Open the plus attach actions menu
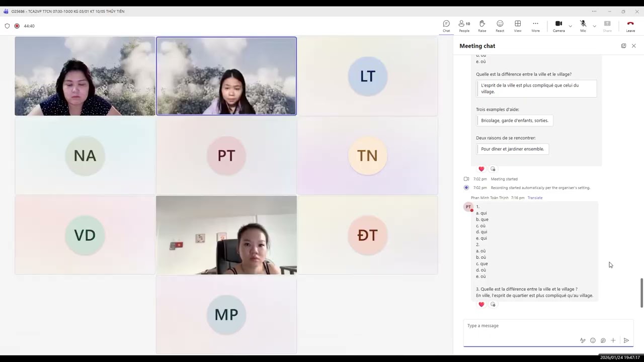 (613, 340)
